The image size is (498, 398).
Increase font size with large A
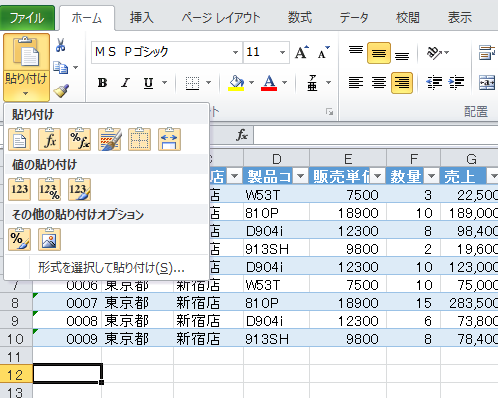pyautogui.click(x=302, y=52)
